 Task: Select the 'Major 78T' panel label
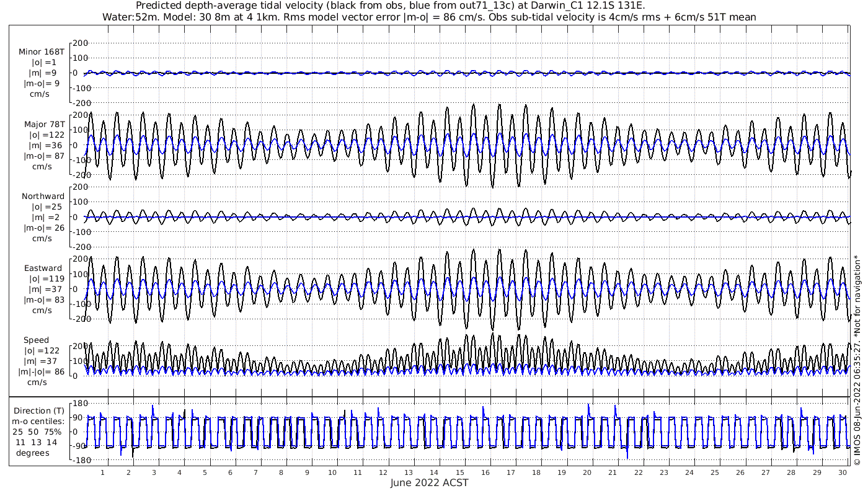pos(44,124)
